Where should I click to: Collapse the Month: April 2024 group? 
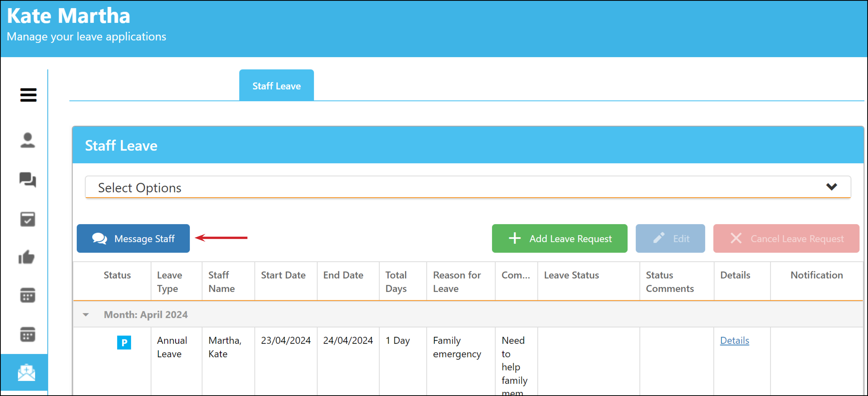[x=86, y=315]
